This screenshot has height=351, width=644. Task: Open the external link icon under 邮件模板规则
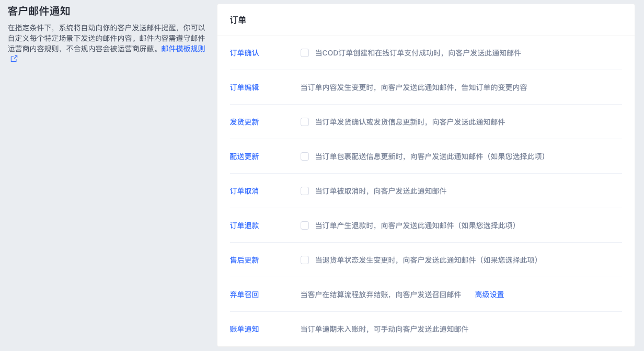(14, 59)
